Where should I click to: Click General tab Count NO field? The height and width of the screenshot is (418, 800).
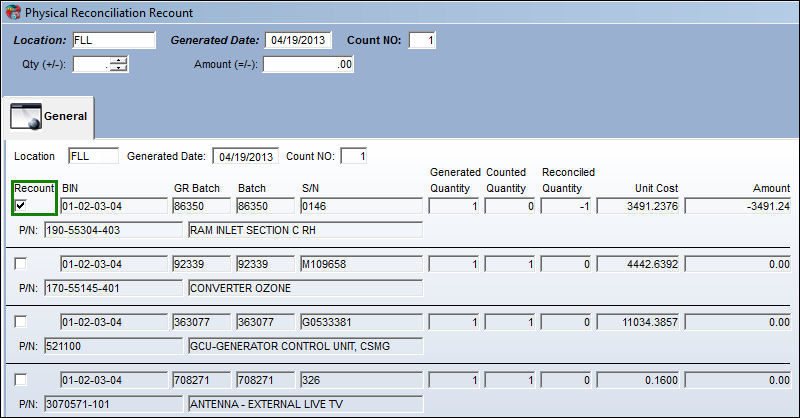click(x=354, y=156)
